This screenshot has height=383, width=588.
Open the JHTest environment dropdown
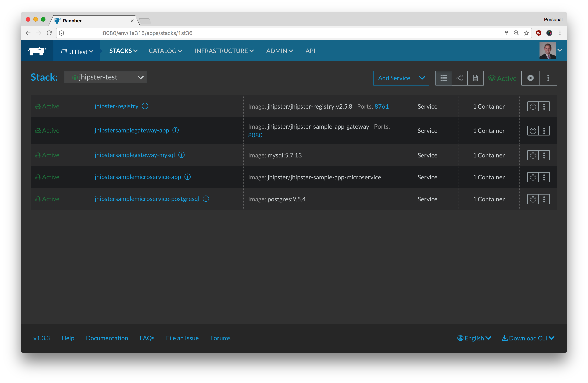click(77, 51)
